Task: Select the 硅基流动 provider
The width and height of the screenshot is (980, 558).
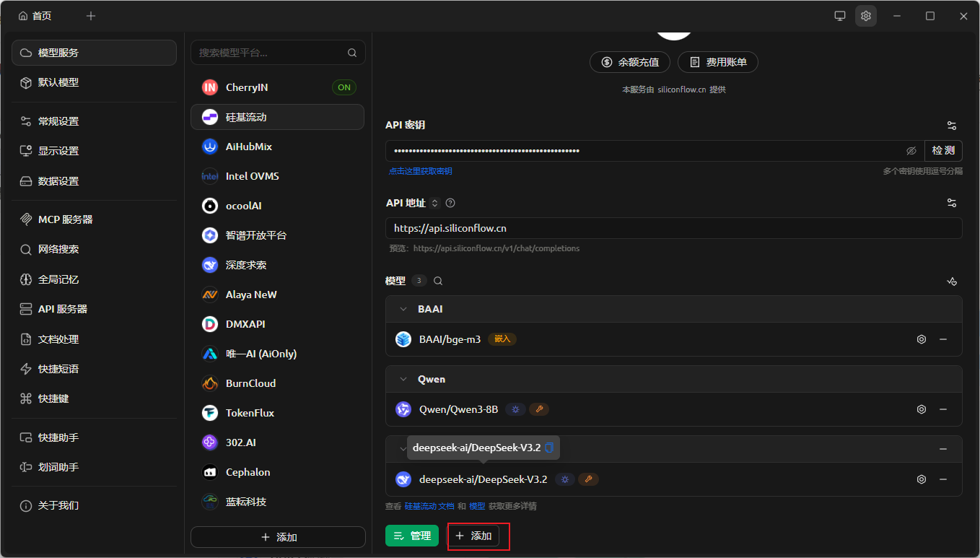Action: [278, 117]
